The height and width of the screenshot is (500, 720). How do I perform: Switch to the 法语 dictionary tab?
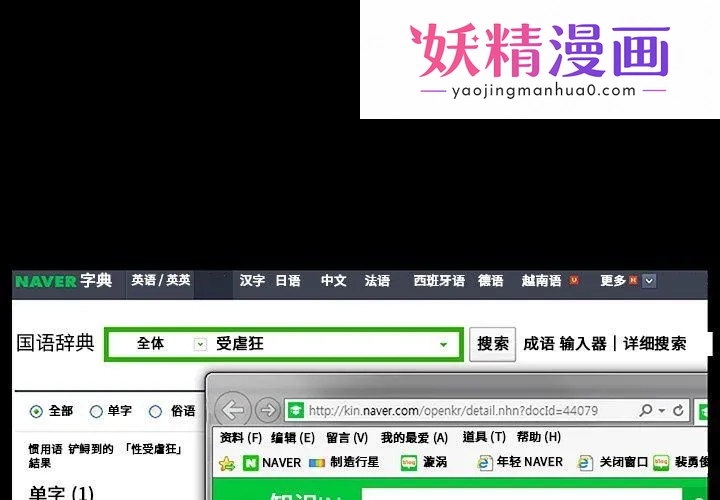click(377, 281)
